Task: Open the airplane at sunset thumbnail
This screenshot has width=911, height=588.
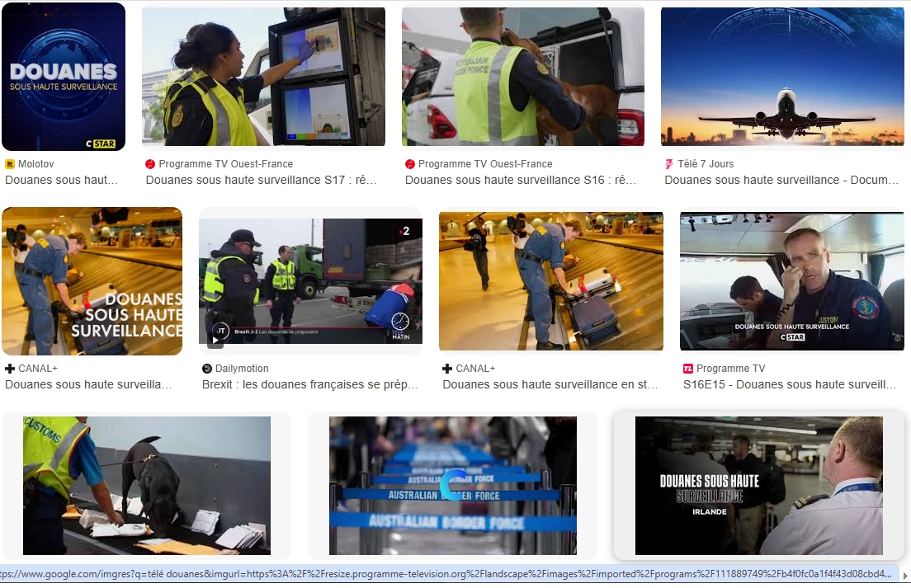Action: point(783,77)
